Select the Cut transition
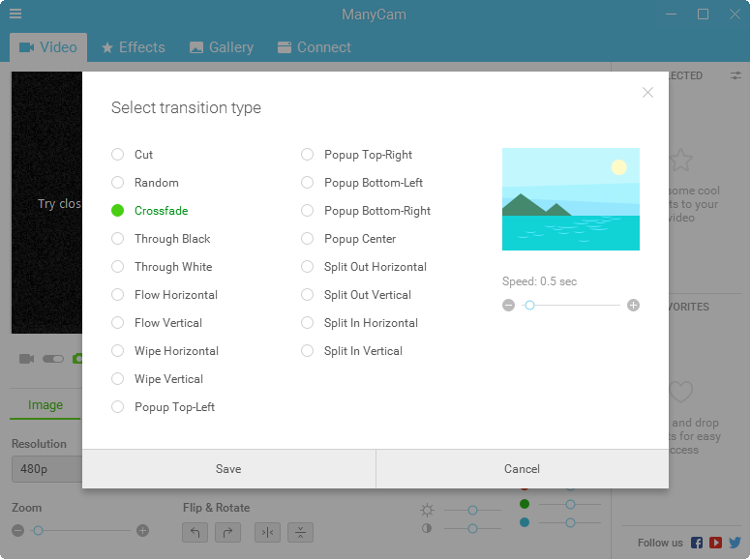751x560 pixels. 117,155
